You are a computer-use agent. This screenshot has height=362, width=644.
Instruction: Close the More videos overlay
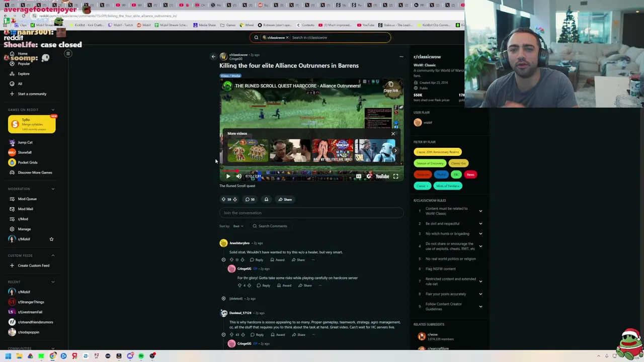[x=393, y=134]
